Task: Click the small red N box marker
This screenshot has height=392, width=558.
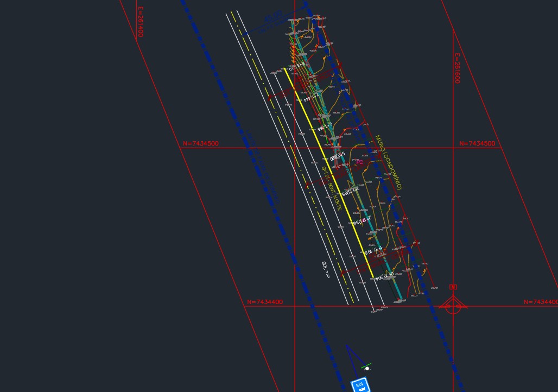Action: click(x=453, y=287)
